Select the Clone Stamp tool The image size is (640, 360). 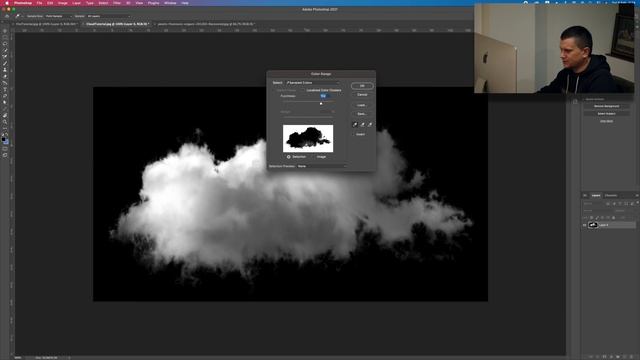(x=5, y=70)
